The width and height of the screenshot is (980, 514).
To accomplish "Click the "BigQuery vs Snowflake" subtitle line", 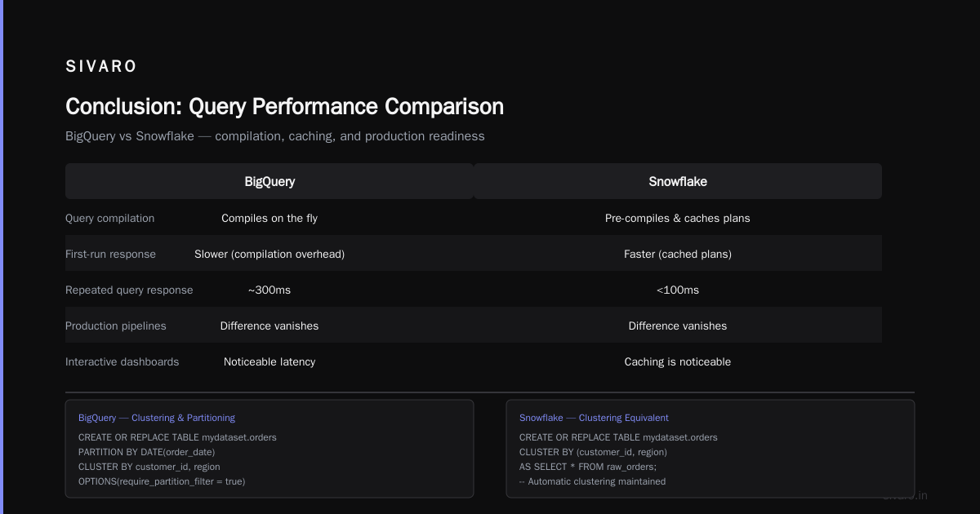I will click(x=275, y=136).
